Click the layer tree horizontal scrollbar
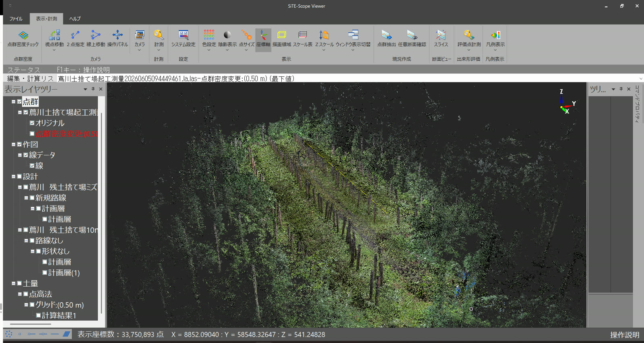644x343 pixels. pyautogui.click(x=31, y=324)
